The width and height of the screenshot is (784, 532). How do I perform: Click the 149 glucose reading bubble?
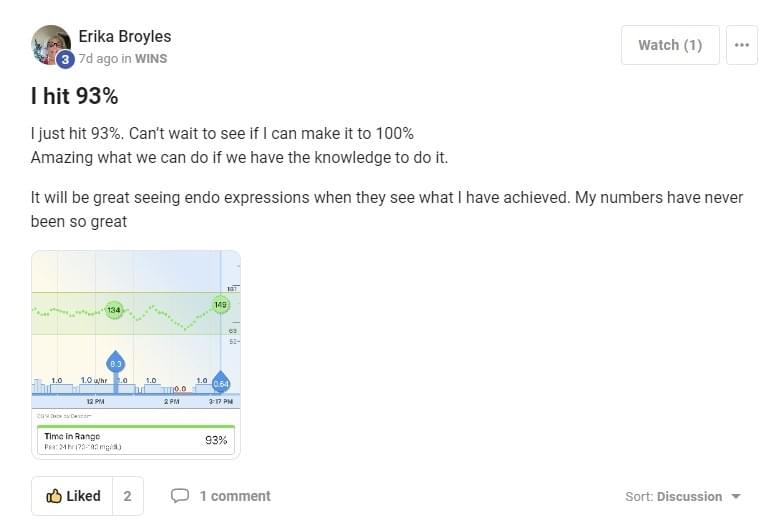[x=220, y=304]
